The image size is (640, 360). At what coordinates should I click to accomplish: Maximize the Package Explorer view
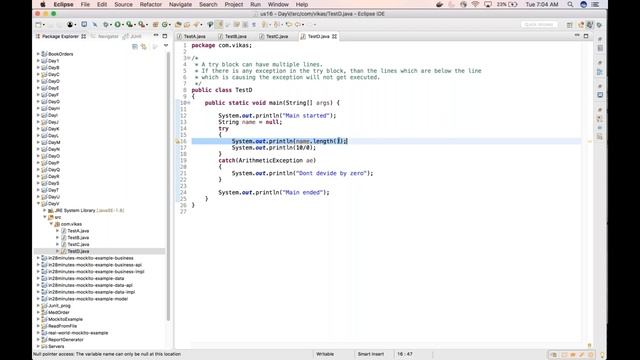point(165,36)
